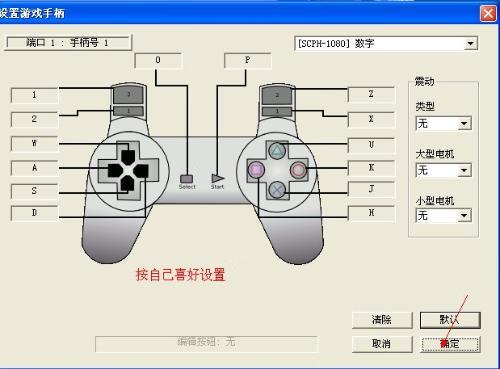Screen dimensions: 500x369
Task: Close the gamepad settings dialog
Action: (488, 14)
